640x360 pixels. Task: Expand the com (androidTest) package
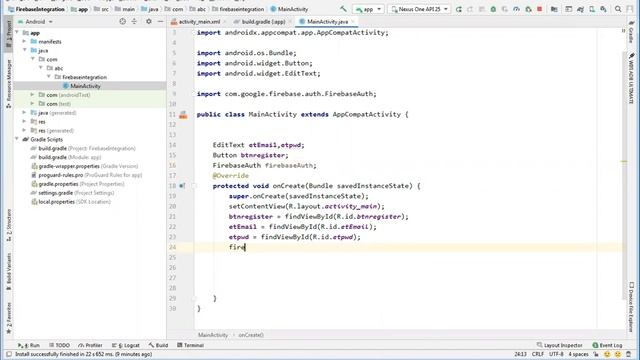[33, 95]
